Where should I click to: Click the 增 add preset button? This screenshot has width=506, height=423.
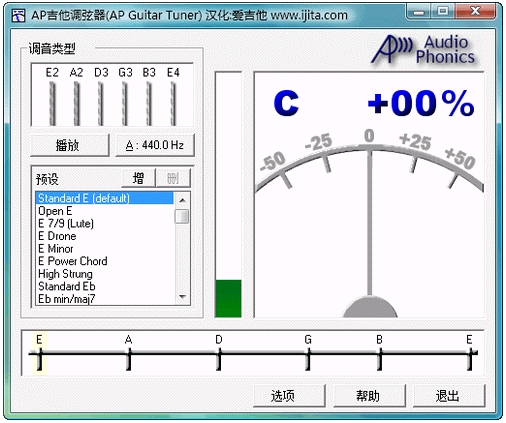138,178
